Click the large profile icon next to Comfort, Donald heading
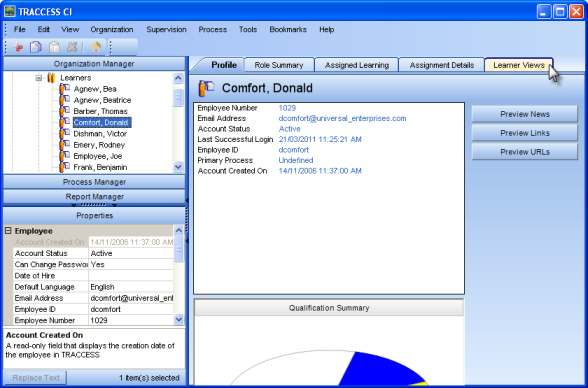Screen dimensions: 588x388 click(206, 88)
